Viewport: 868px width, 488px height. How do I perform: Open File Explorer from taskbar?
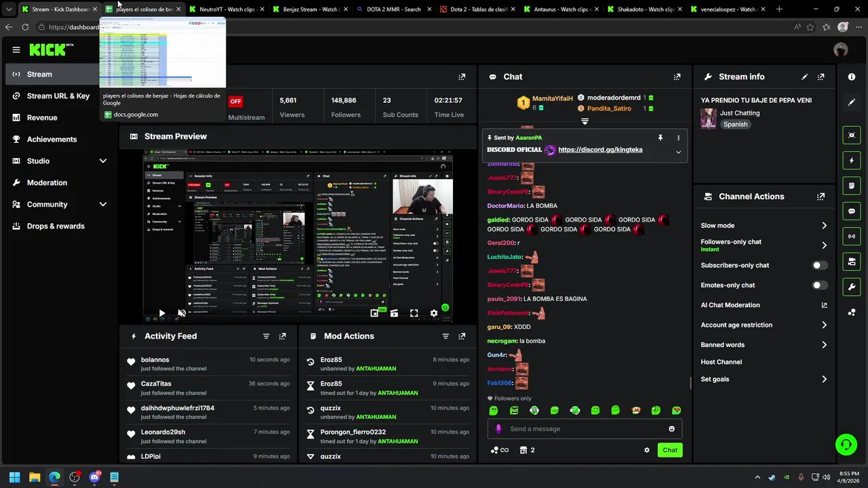(x=35, y=477)
